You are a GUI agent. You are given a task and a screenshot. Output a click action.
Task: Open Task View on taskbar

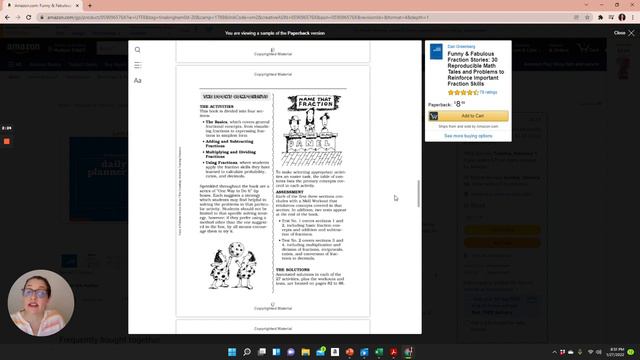click(x=262, y=352)
